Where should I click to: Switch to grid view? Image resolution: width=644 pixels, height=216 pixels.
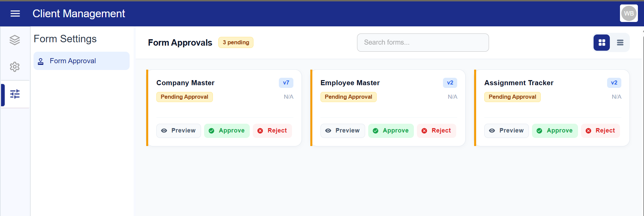click(602, 43)
